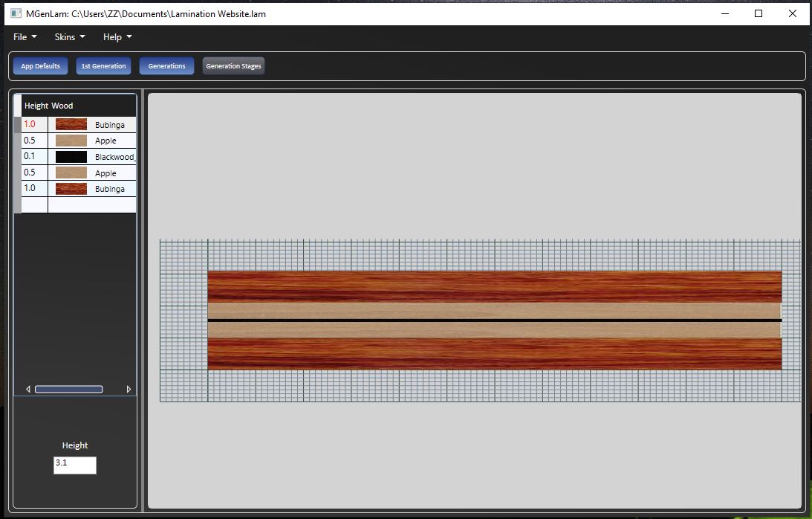Click the App Defaults button
812x519 pixels.
click(40, 66)
